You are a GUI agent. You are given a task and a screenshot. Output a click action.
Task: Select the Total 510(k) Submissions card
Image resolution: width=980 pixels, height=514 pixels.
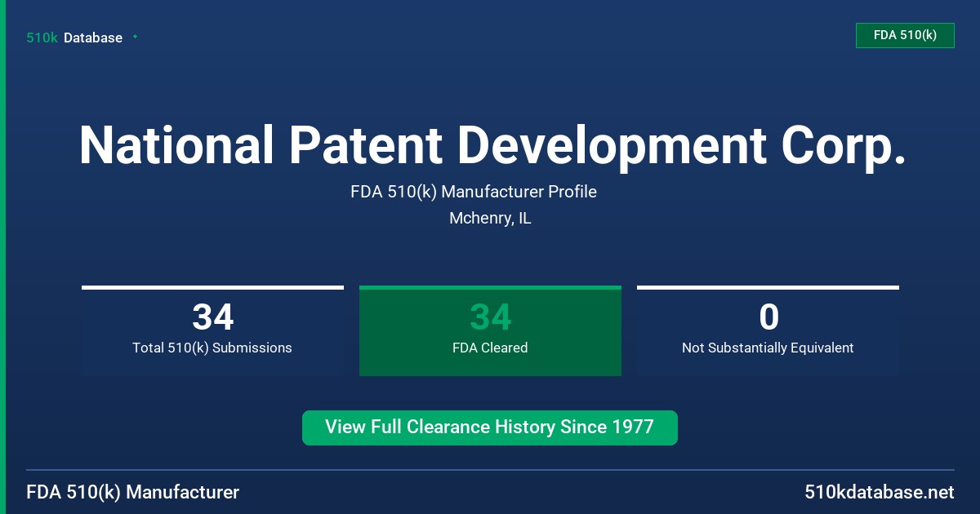tap(212, 330)
